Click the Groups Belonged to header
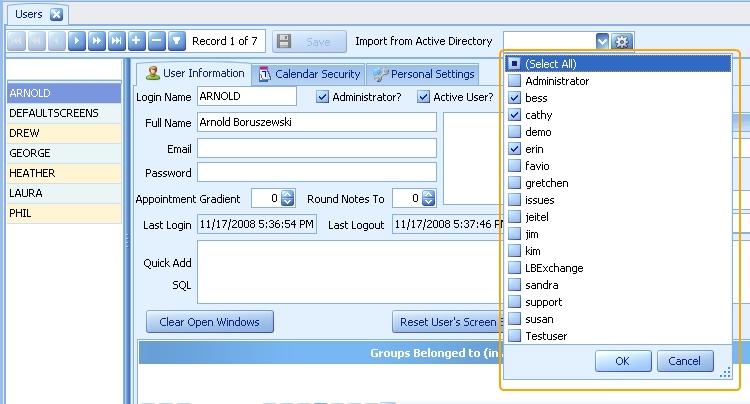 pos(320,353)
